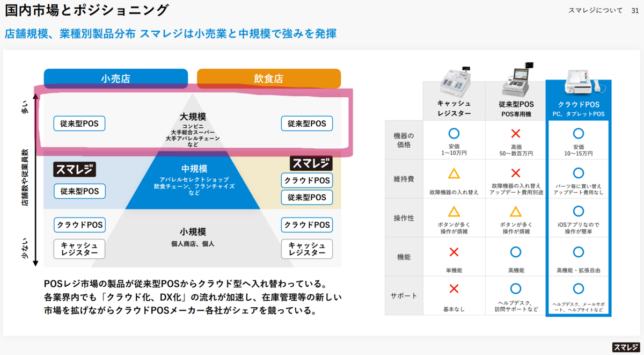Click the blue 小売店 header

(116, 78)
